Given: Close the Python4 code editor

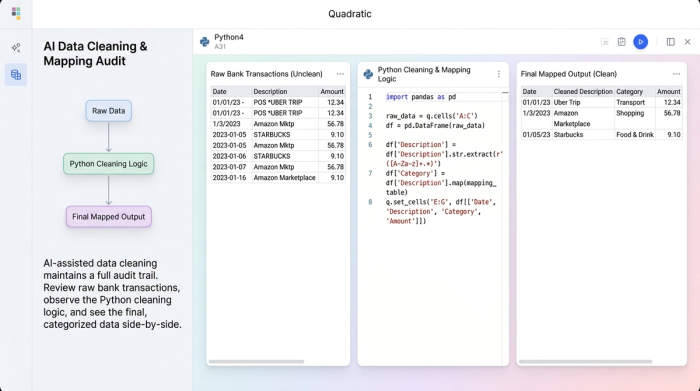Looking at the screenshot, I should click(688, 42).
